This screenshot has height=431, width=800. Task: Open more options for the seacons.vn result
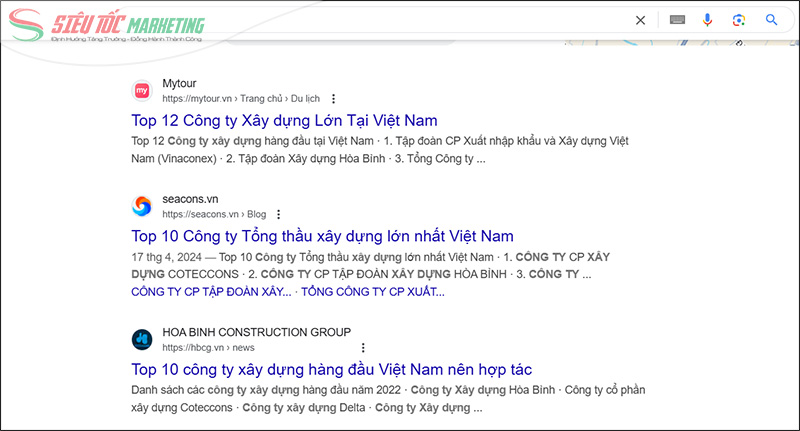pos(279,214)
